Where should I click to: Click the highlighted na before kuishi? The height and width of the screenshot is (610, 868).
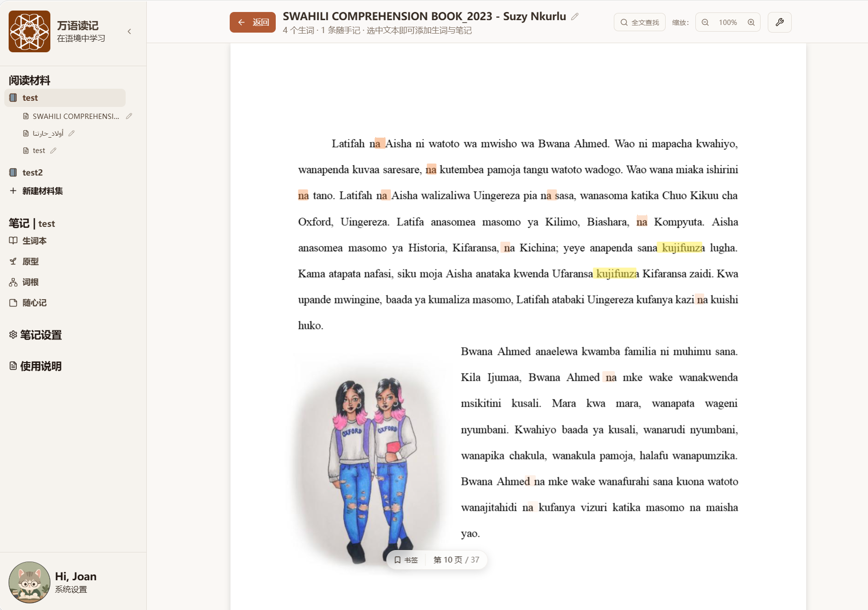[702, 299]
